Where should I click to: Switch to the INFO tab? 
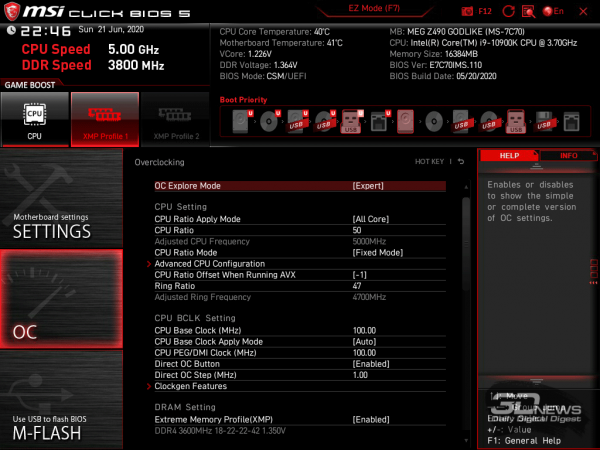coord(568,156)
